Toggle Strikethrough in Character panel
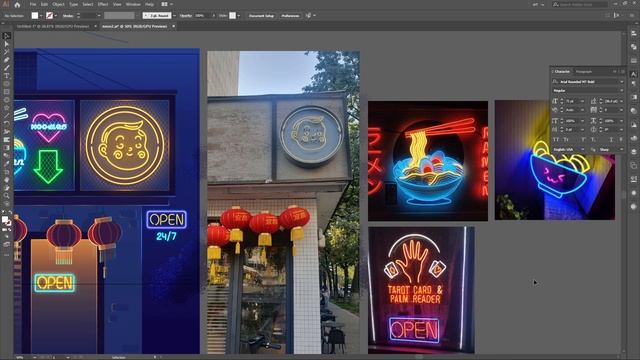 620,140
